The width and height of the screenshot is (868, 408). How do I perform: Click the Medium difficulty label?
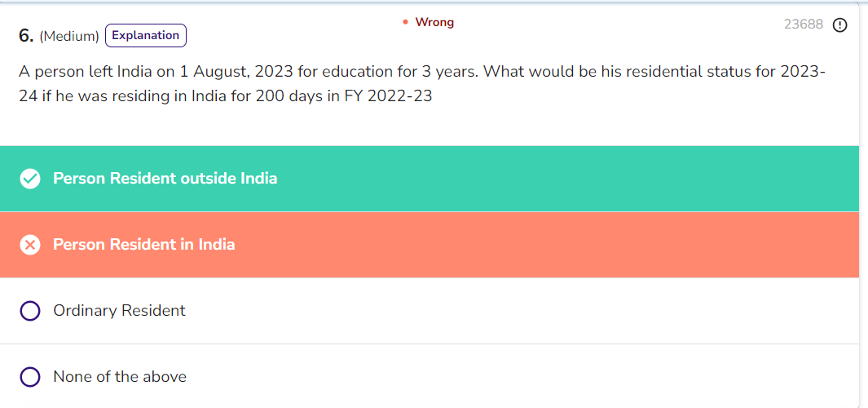(69, 37)
